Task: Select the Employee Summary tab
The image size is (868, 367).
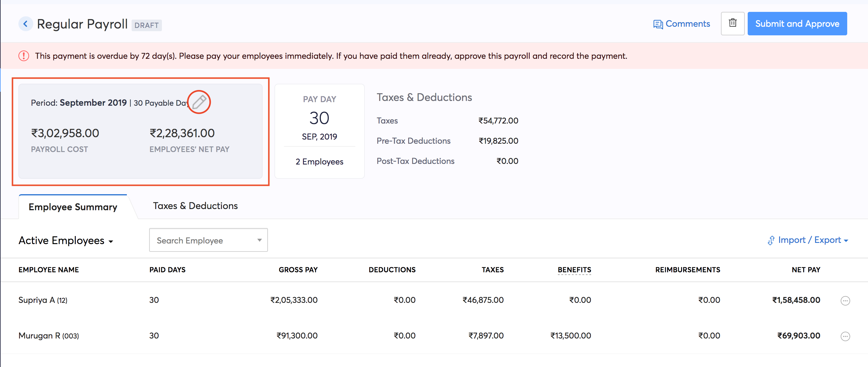Action: [x=73, y=207]
